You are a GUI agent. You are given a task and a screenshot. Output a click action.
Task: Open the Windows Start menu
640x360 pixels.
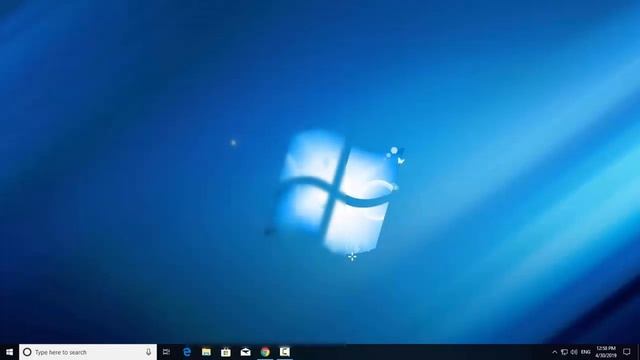click(x=9, y=352)
